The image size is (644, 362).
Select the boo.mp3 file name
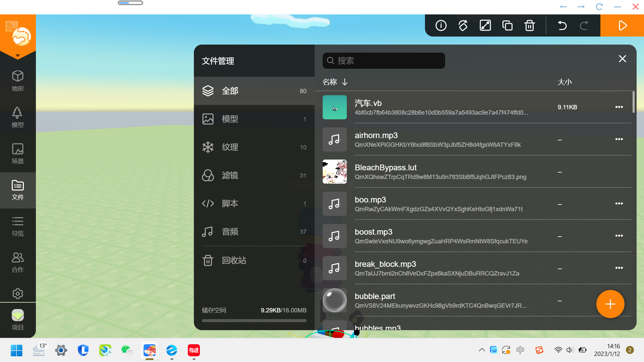coord(370,200)
